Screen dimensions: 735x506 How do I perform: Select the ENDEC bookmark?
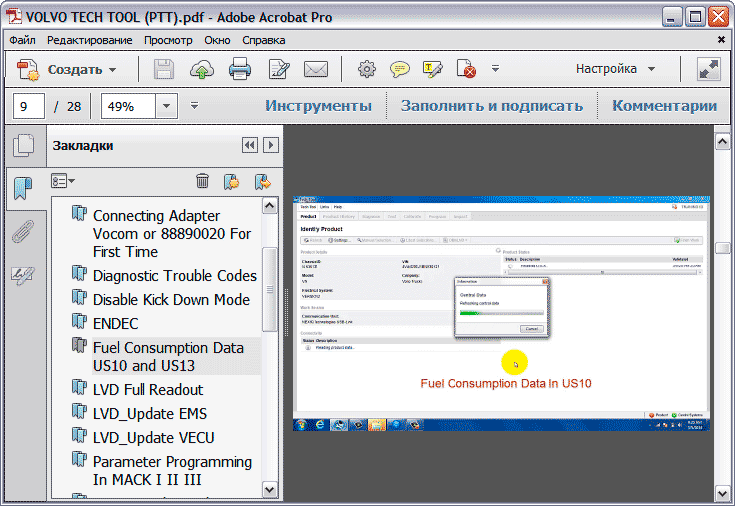[x=115, y=323]
